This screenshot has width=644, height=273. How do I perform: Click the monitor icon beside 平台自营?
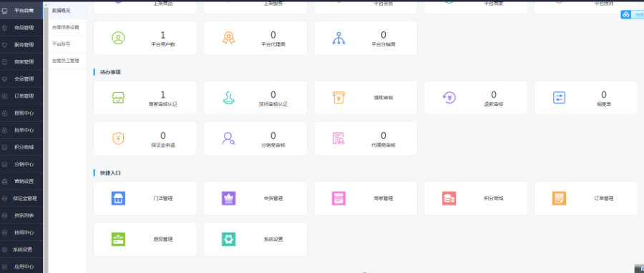point(4,10)
